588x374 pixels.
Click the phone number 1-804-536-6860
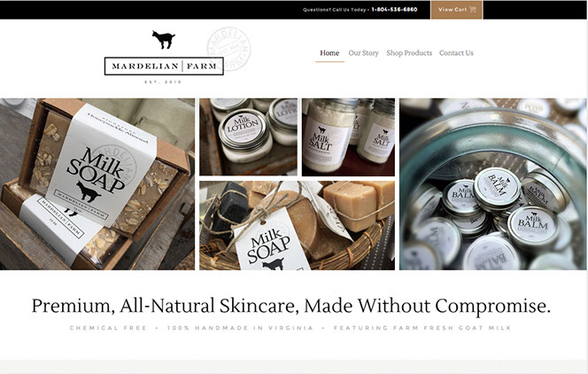click(x=394, y=10)
